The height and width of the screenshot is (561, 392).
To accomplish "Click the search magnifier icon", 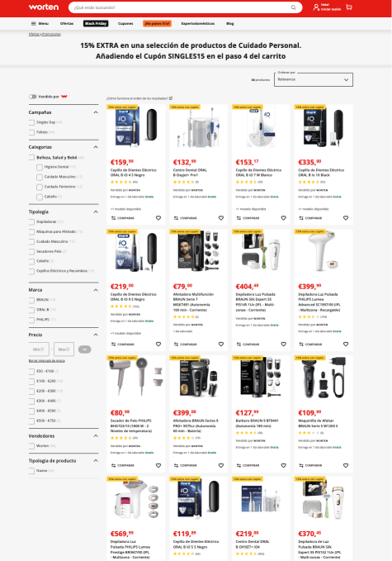I will click(x=293, y=7).
